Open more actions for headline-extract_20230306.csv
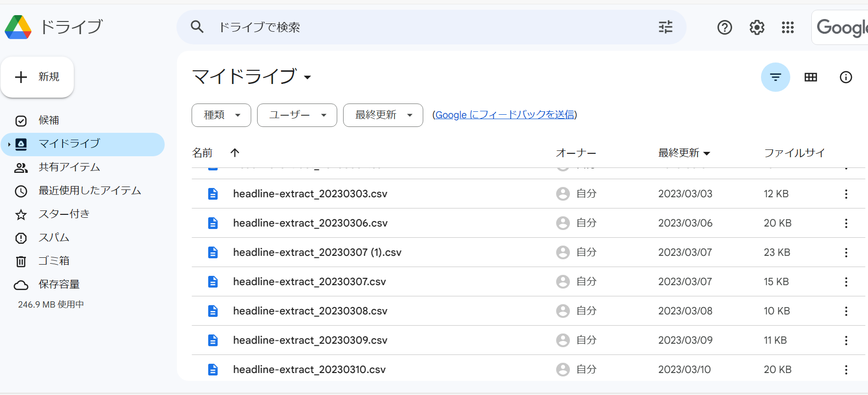 pyautogui.click(x=846, y=223)
